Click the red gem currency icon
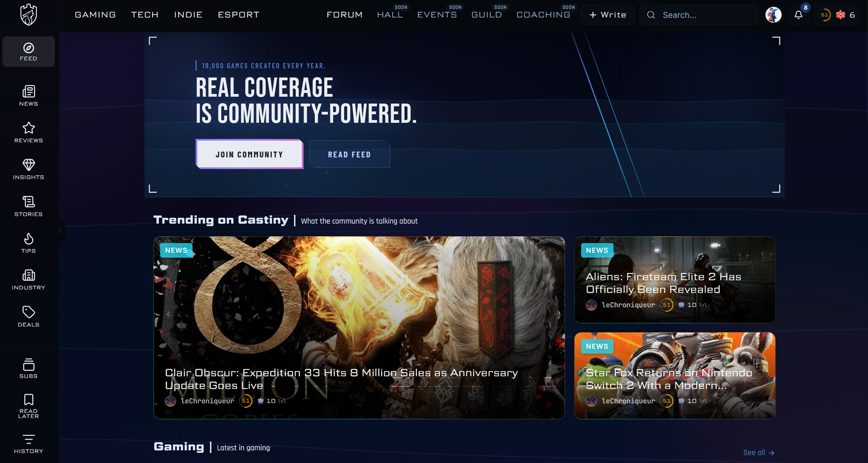Screen dimensions: 868x463 click(x=841, y=15)
